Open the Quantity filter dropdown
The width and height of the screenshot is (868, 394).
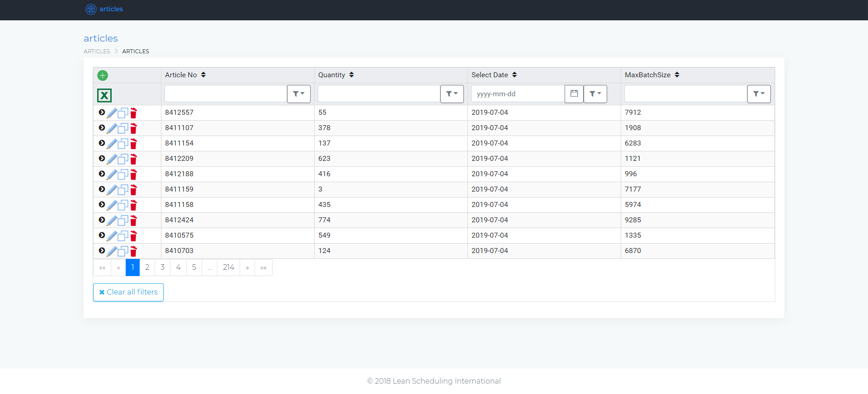(452, 94)
